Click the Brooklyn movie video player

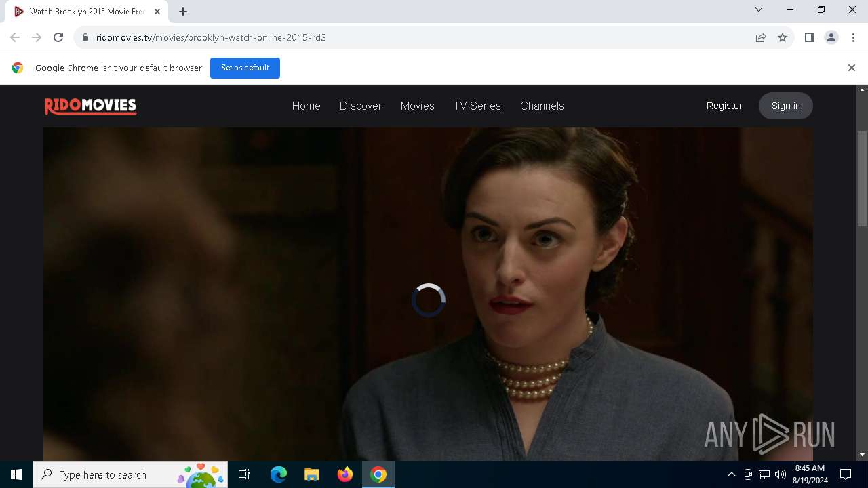(428, 294)
